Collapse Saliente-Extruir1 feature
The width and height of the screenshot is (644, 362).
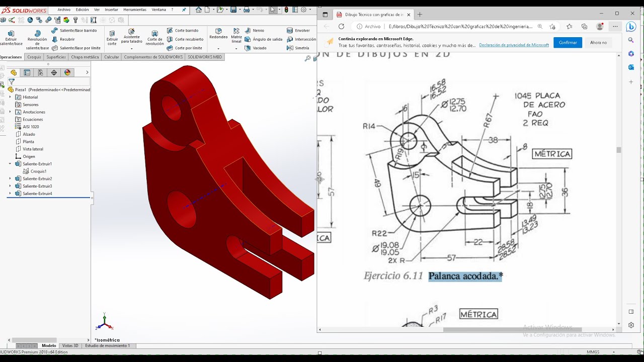10,164
